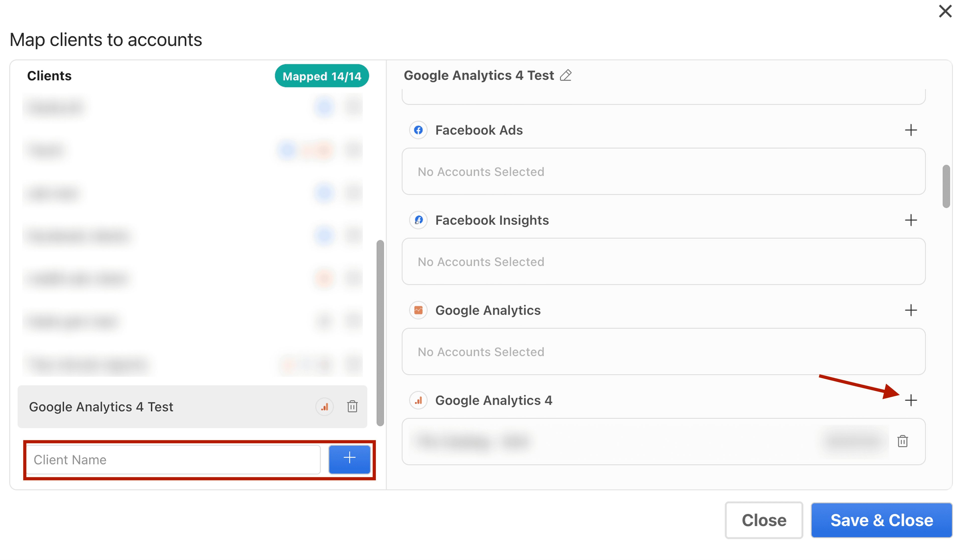This screenshot has width=964, height=560.
Task: Click the Close button
Action: (x=764, y=520)
